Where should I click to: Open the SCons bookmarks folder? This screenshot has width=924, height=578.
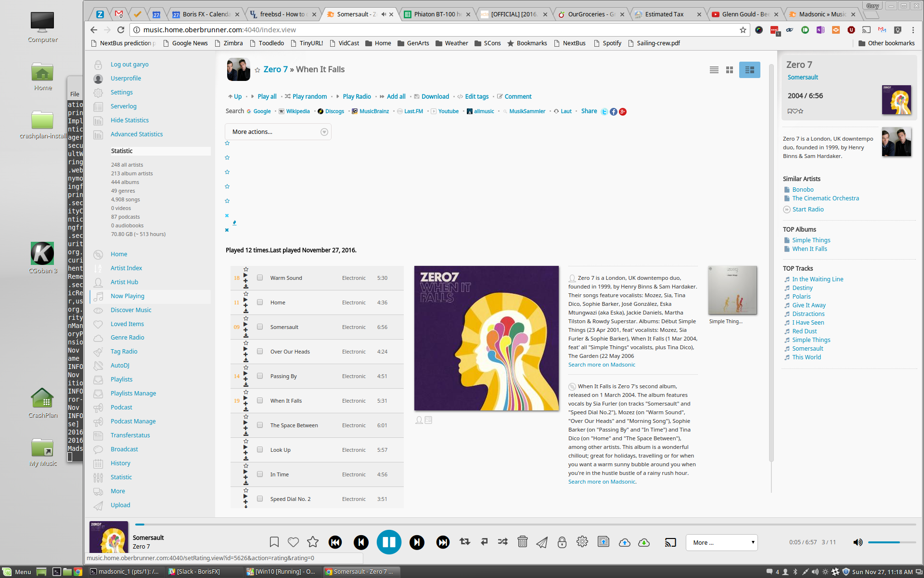(x=488, y=43)
